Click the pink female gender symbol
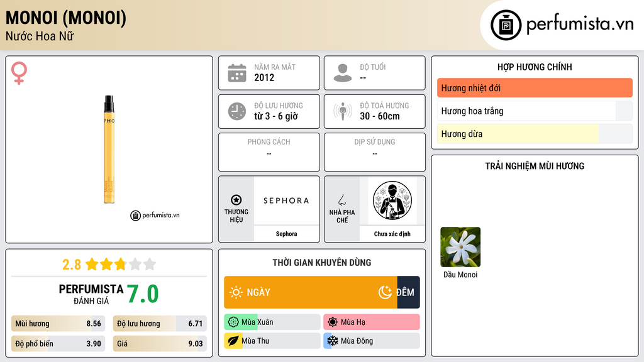 [x=19, y=73]
